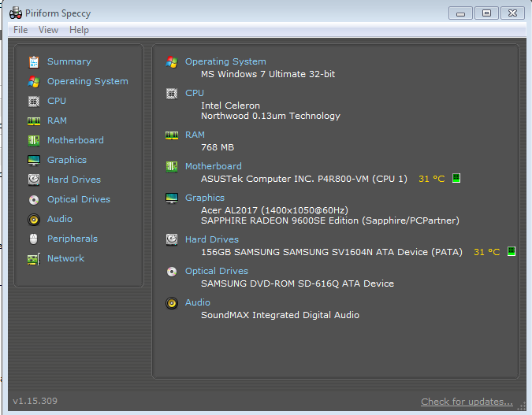Click the Peripherals mouse icon in sidebar
The image size is (532, 415).
[34, 239]
